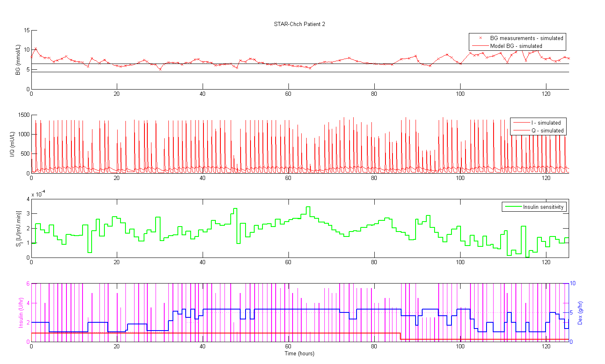This screenshot has height=364, width=605.
Task: Click the "15" tick on the BG axis
Action: pos(27,31)
